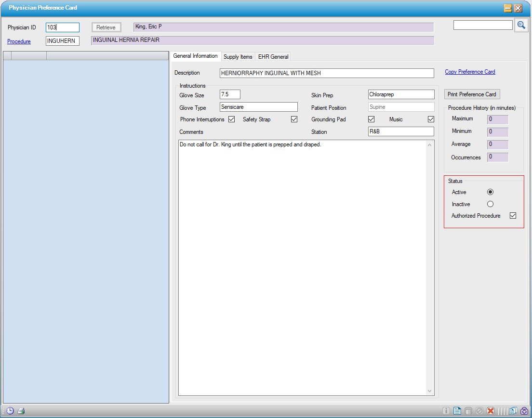Open the Procedure lookup link
The height and width of the screenshot is (418, 532).
19,41
